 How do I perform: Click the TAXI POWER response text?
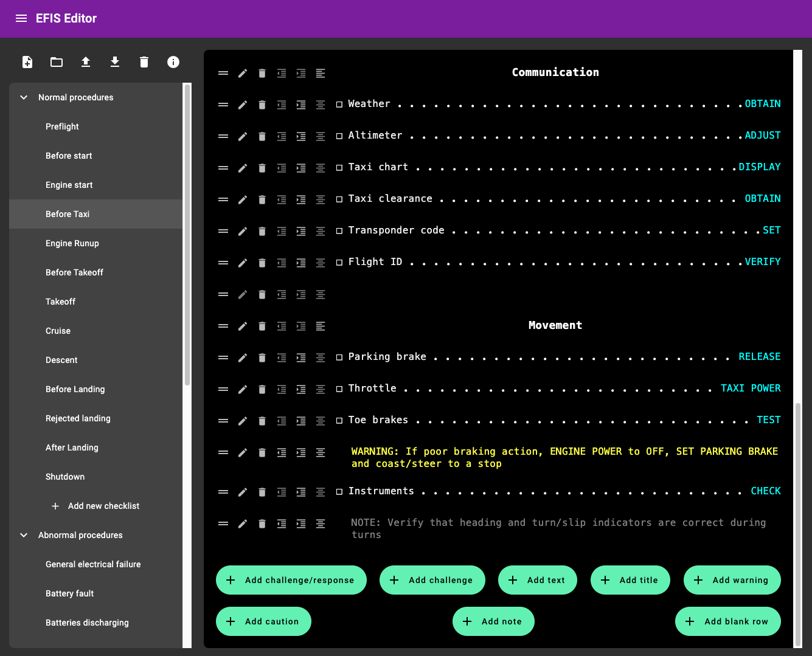751,388
